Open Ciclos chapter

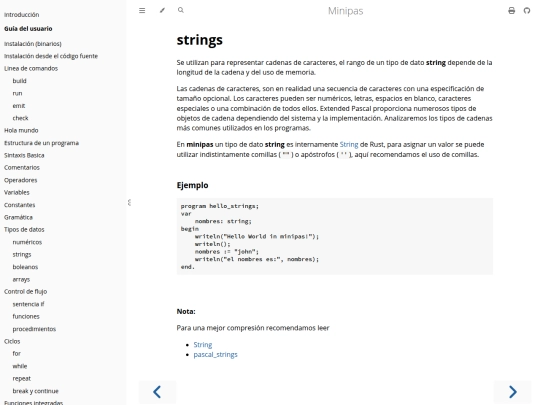coord(12,341)
